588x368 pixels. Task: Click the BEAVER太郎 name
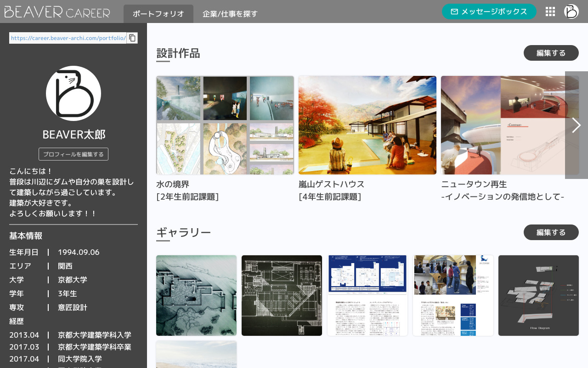tap(73, 134)
